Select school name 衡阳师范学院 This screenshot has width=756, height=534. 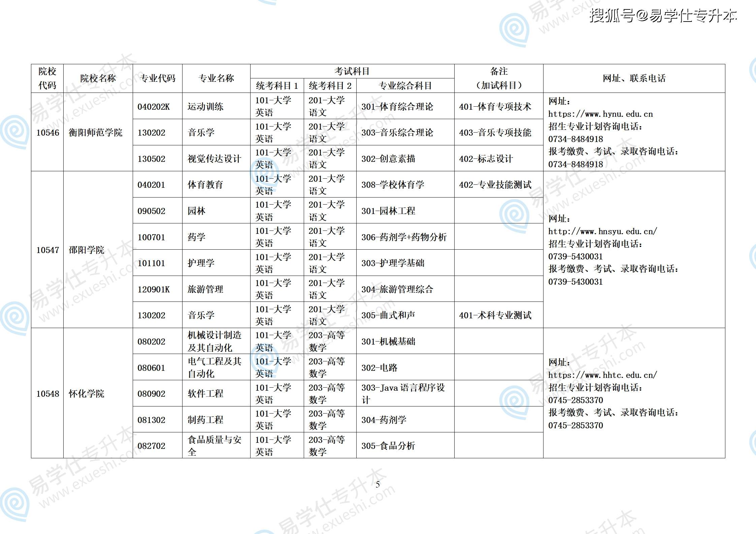point(96,133)
